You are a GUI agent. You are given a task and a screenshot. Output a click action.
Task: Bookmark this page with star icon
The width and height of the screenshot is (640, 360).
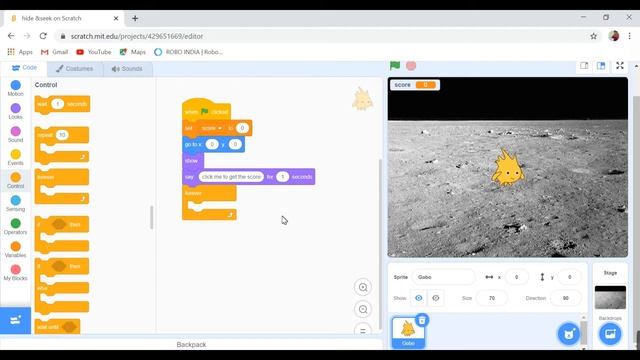pos(593,36)
